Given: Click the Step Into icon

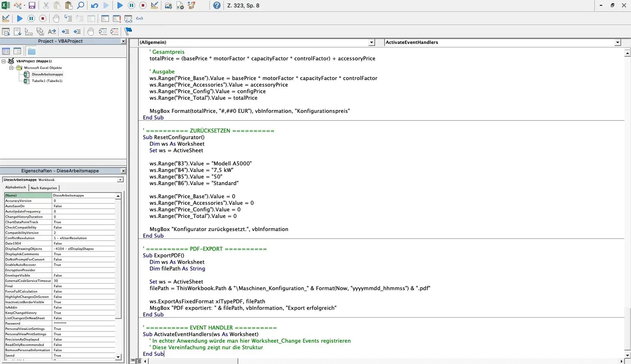Looking at the screenshot, I should (68, 18).
